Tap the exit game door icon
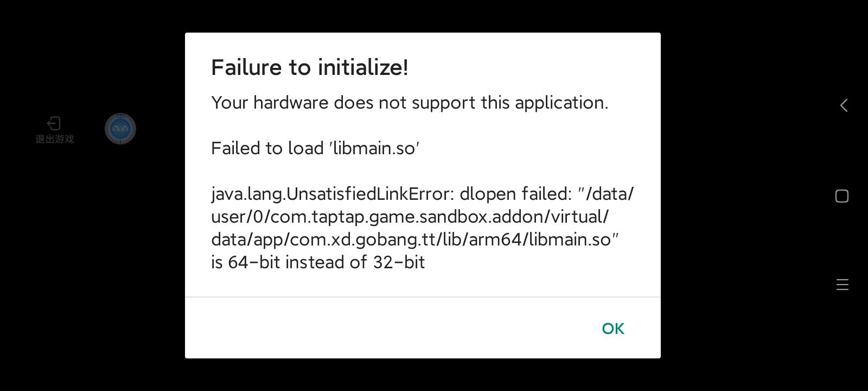Screen dimensions: 868x391 [x=54, y=123]
